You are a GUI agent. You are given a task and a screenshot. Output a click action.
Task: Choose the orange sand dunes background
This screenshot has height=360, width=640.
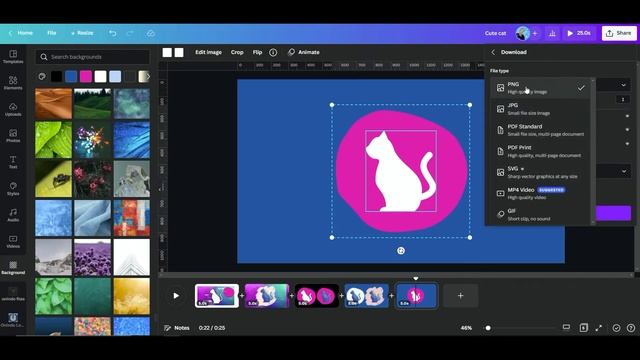click(53, 104)
